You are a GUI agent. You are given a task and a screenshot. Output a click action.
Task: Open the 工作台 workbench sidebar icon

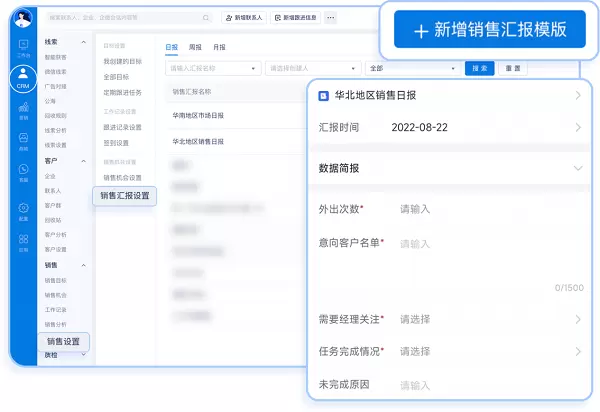pyautogui.click(x=23, y=47)
